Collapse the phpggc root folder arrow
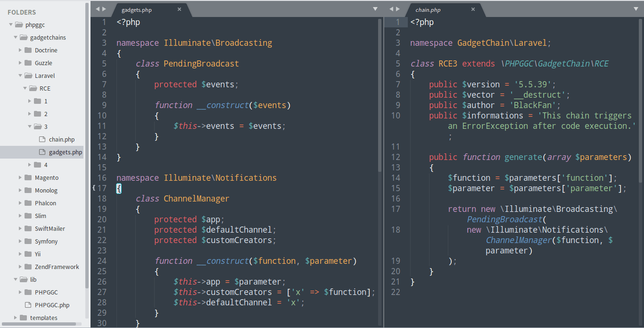644x328 pixels. (x=11, y=25)
